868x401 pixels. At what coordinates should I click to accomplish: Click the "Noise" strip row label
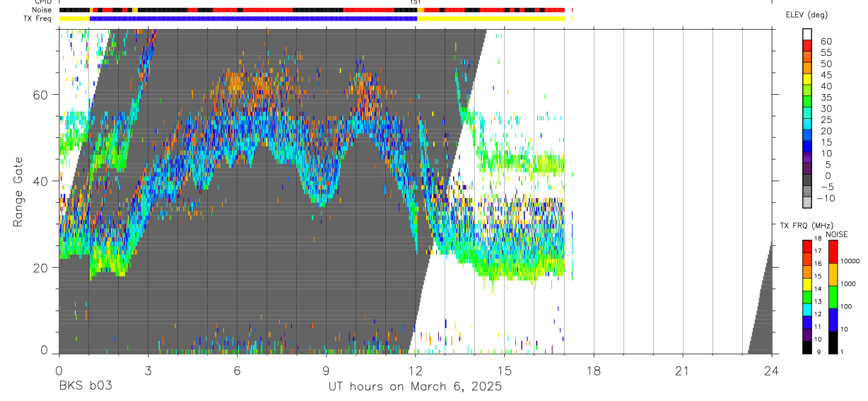click(42, 10)
